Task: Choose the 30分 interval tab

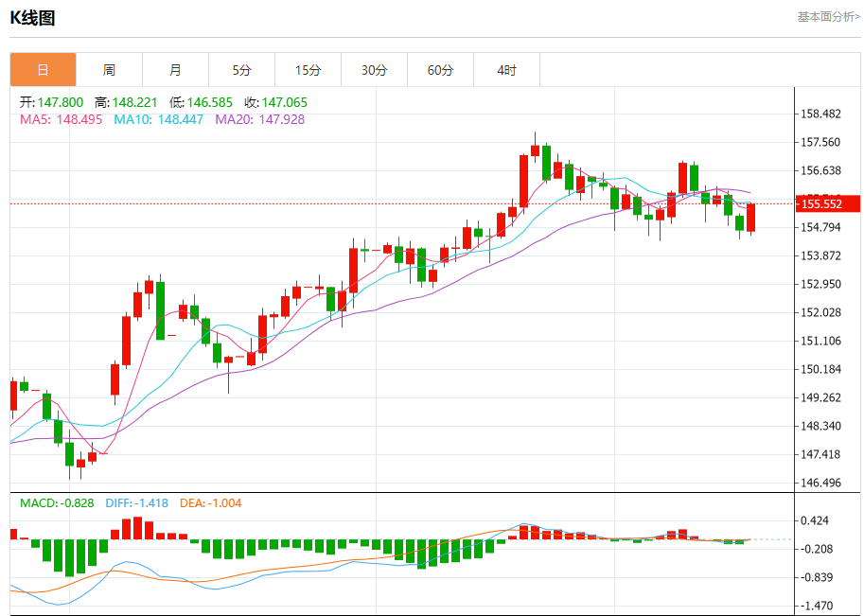Action: (374, 70)
